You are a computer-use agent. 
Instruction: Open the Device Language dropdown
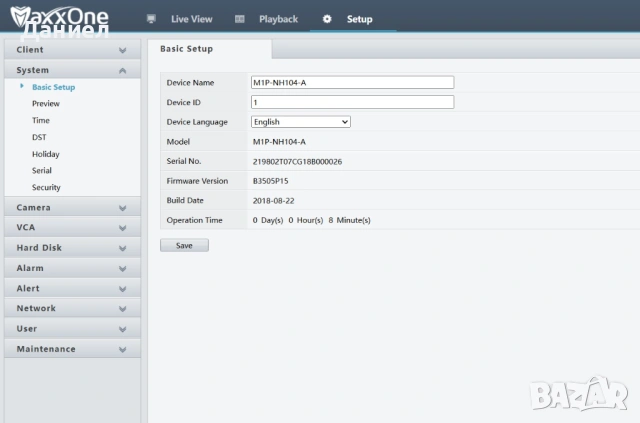(x=300, y=122)
